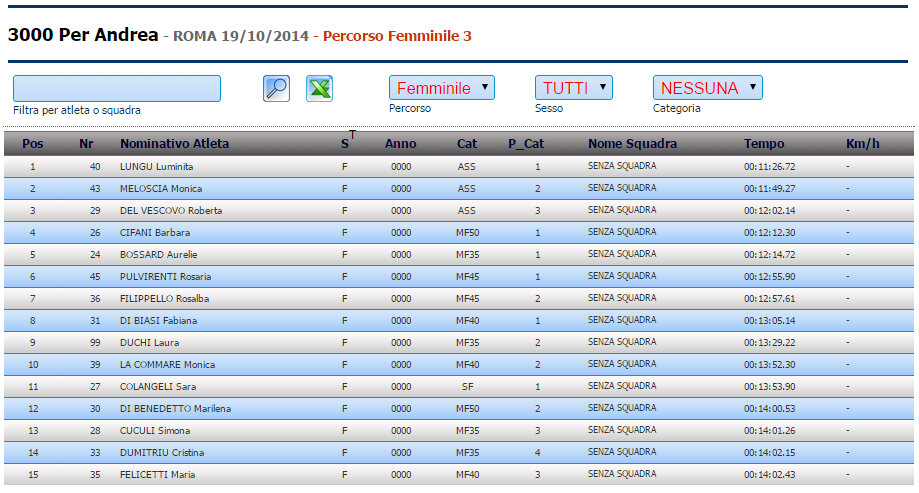Click on FELICETTI Maria's result row

157,475
